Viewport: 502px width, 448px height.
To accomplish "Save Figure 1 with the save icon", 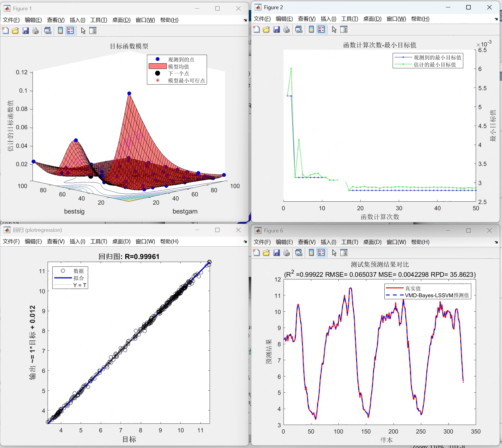I will pos(25,30).
